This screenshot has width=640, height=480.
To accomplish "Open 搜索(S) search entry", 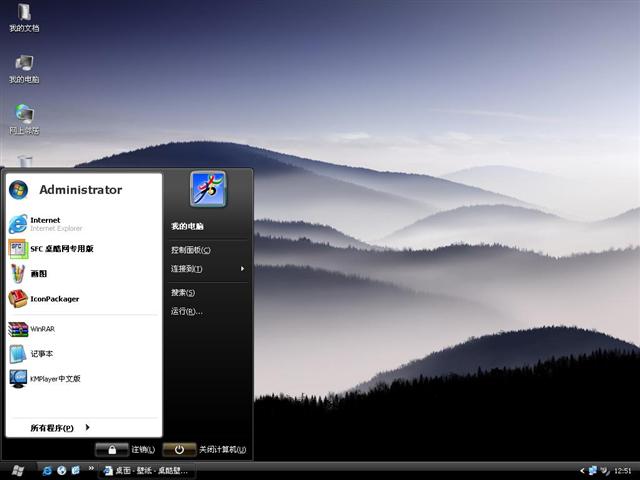I will point(183,292).
